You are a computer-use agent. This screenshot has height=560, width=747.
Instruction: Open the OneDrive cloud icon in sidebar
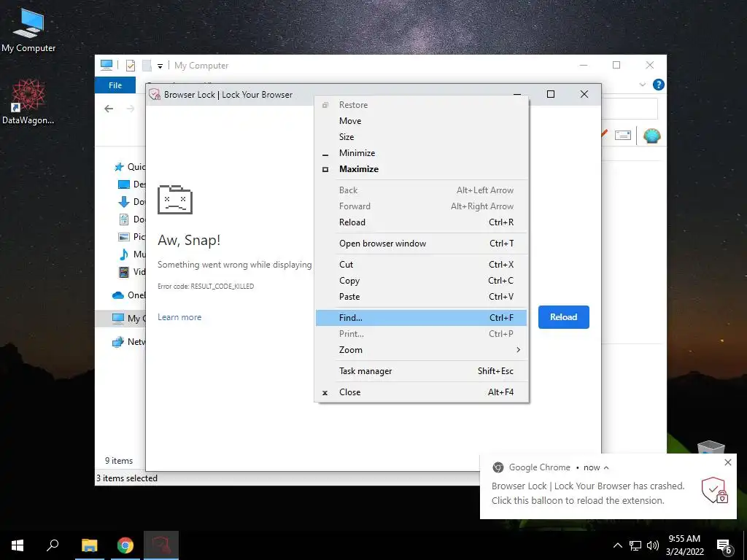(x=118, y=295)
